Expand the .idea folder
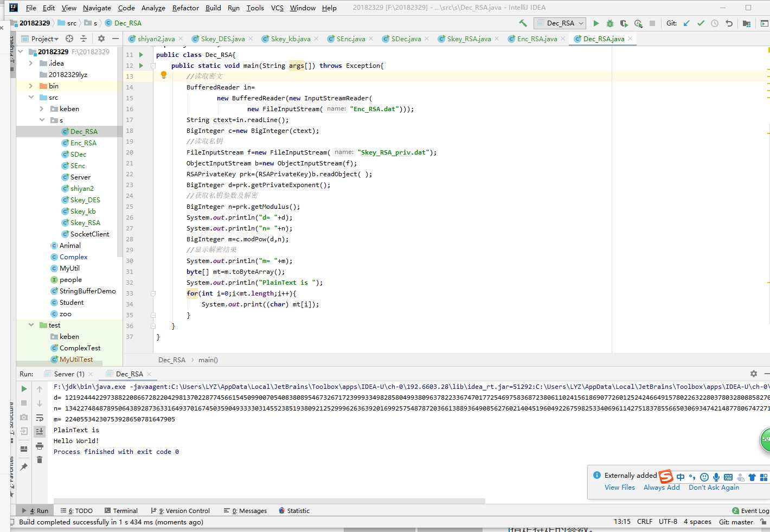This screenshot has width=770, height=532. 31,63
